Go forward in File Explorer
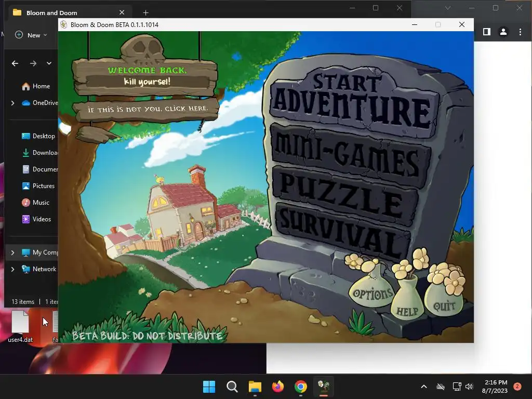This screenshot has width=532, height=399. 33,63
